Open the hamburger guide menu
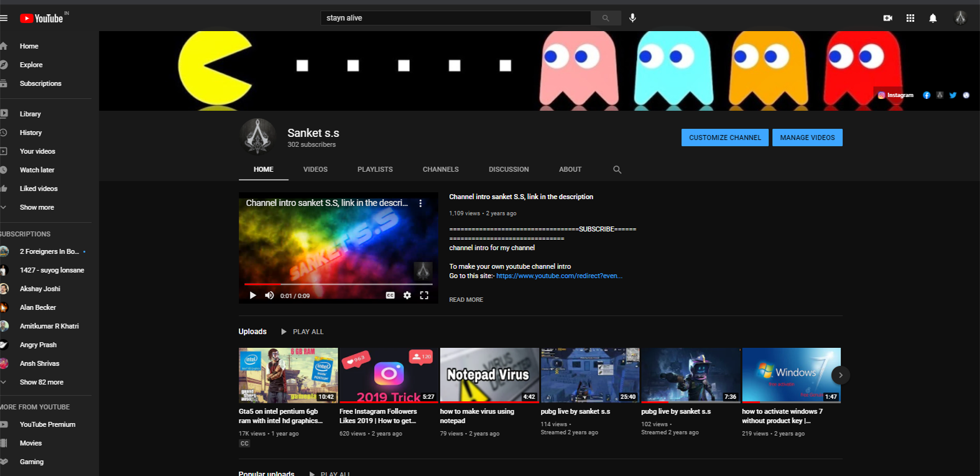The height and width of the screenshot is (476, 980). (3, 18)
